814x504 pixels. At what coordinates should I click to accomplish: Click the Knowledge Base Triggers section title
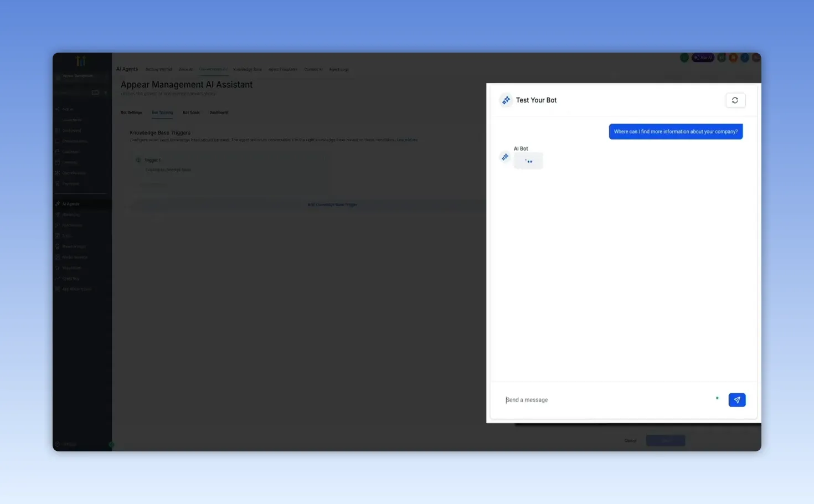tap(160, 133)
